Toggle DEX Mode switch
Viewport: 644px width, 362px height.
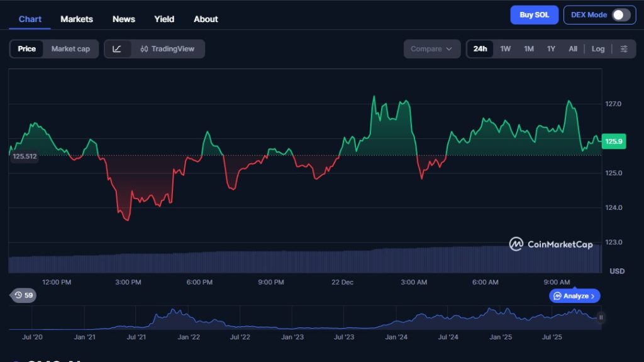[x=620, y=15]
